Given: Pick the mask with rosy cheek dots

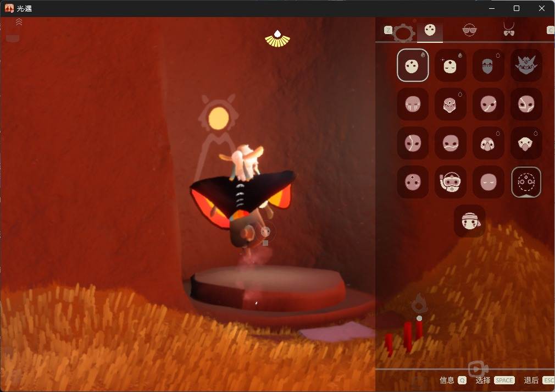Looking at the screenshot, I should 413,182.
